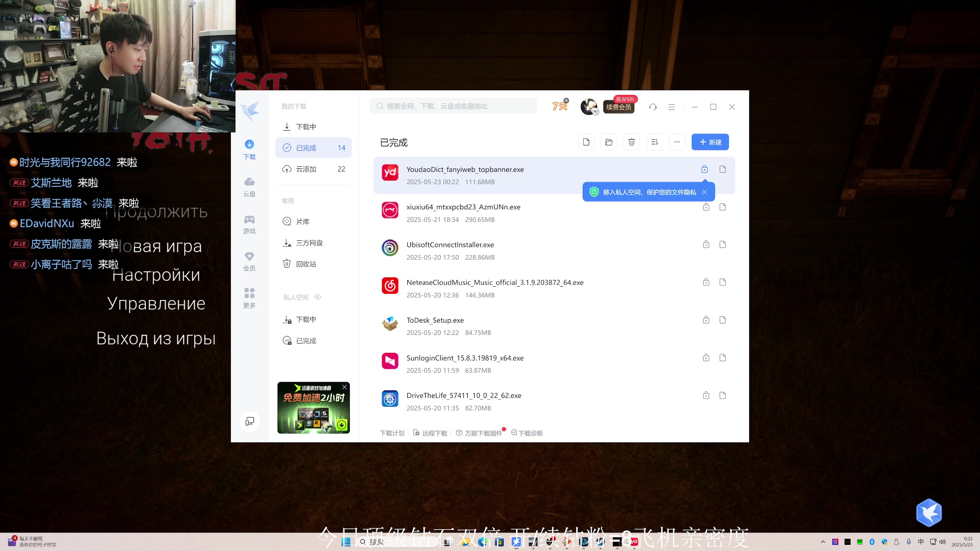Open the Windows Start button
980x551 pixels.
point(346,542)
